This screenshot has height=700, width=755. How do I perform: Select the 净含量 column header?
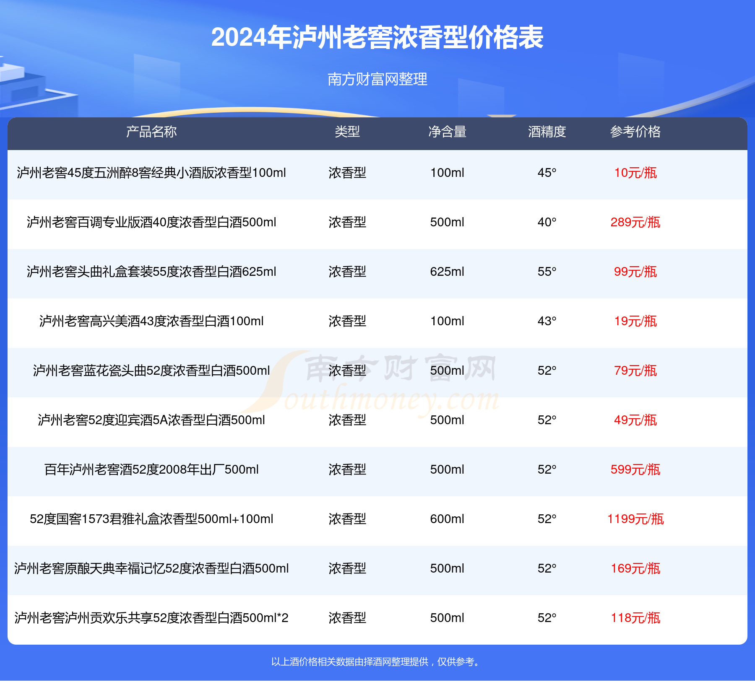coord(447,132)
